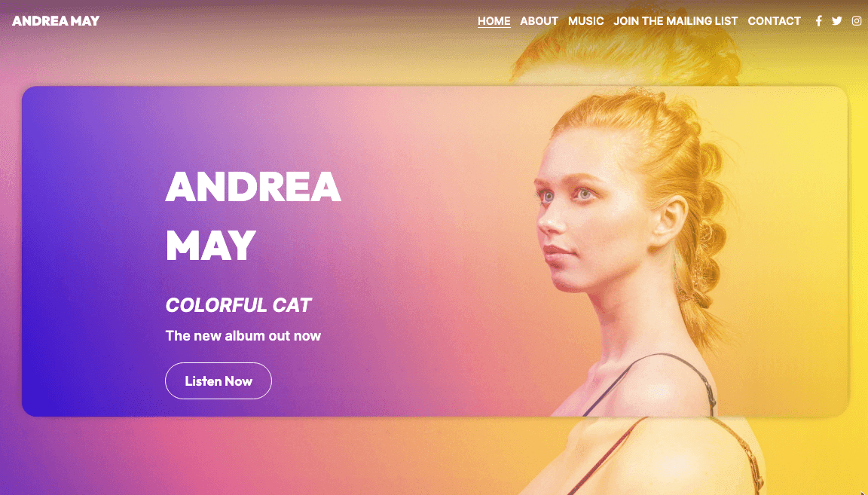Click the Listen Now button
The height and width of the screenshot is (495, 868).
(218, 381)
